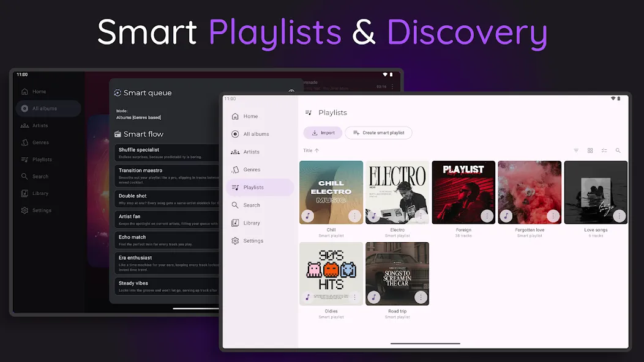Open the Foreign playlist cover

click(463, 192)
